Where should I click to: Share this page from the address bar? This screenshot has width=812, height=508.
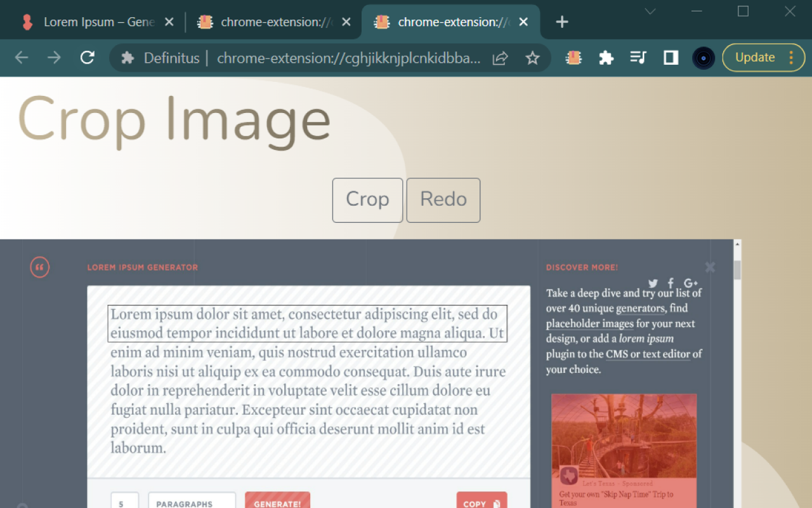[x=500, y=58]
